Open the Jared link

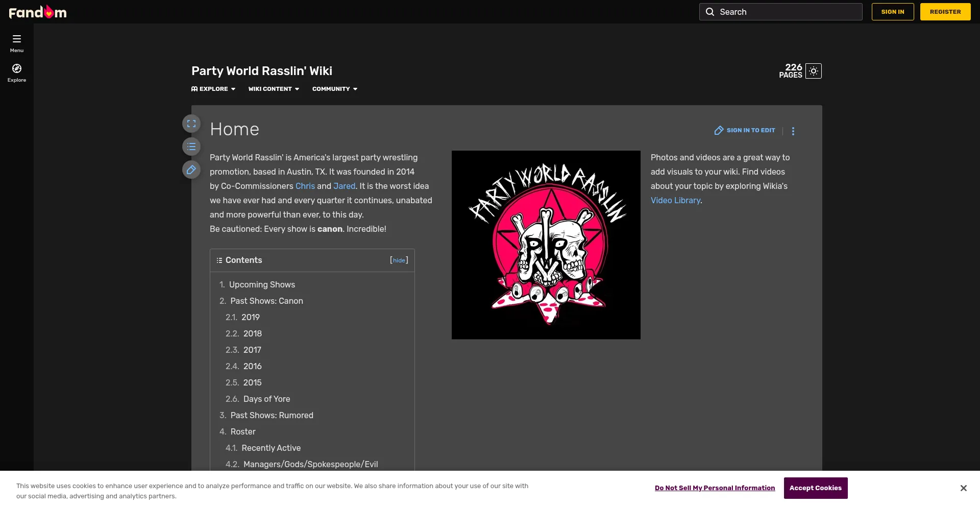tap(345, 186)
